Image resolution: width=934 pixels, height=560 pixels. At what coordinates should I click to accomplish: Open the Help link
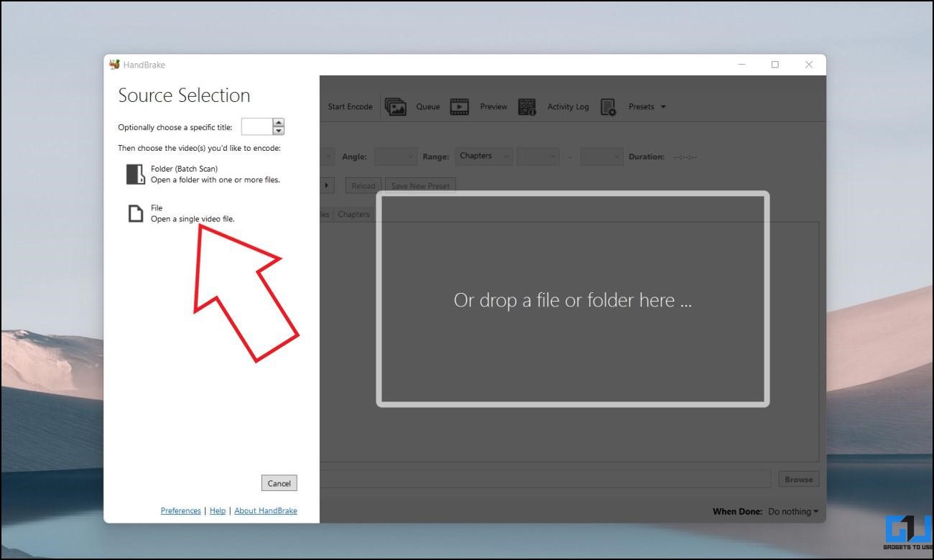tap(218, 511)
